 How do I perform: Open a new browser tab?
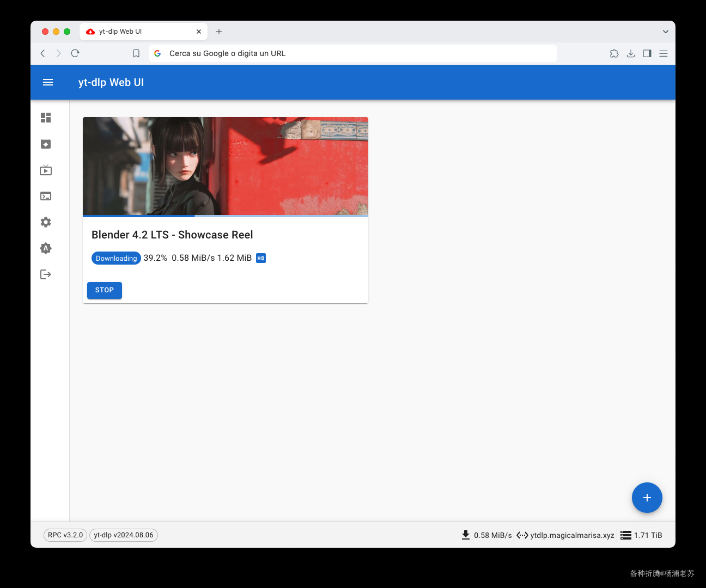[x=219, y=32]
